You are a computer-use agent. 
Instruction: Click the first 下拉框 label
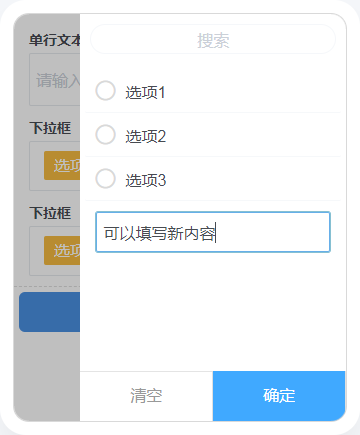coord(50,128)
